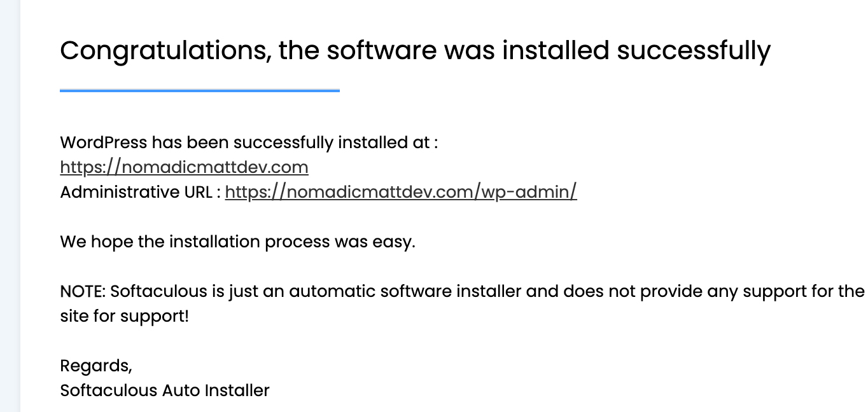Click the word Congratulations in the heading
Image resolution: width=868 pixels, height=412 pixels.
[159, 51]
